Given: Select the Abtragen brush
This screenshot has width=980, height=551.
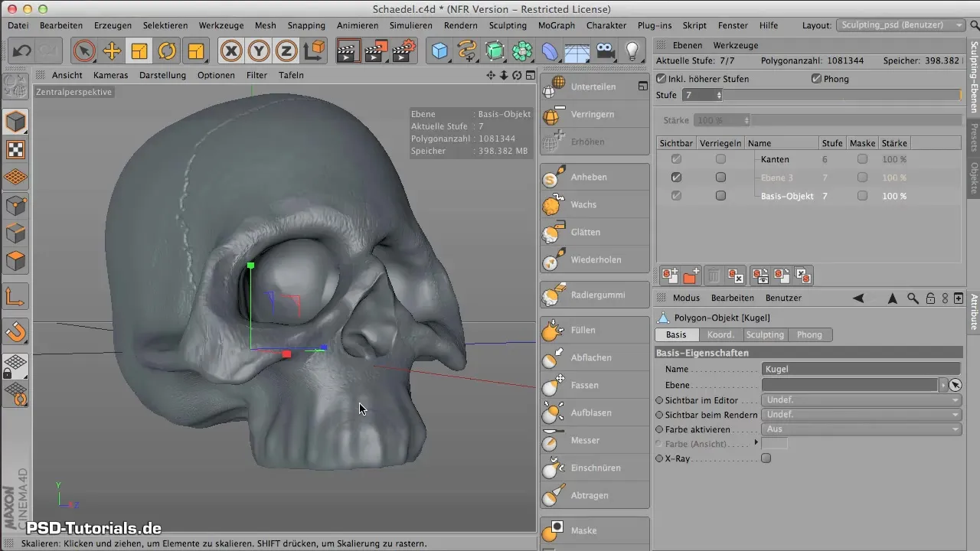Looking at the screenshot, I should point(594,495).
